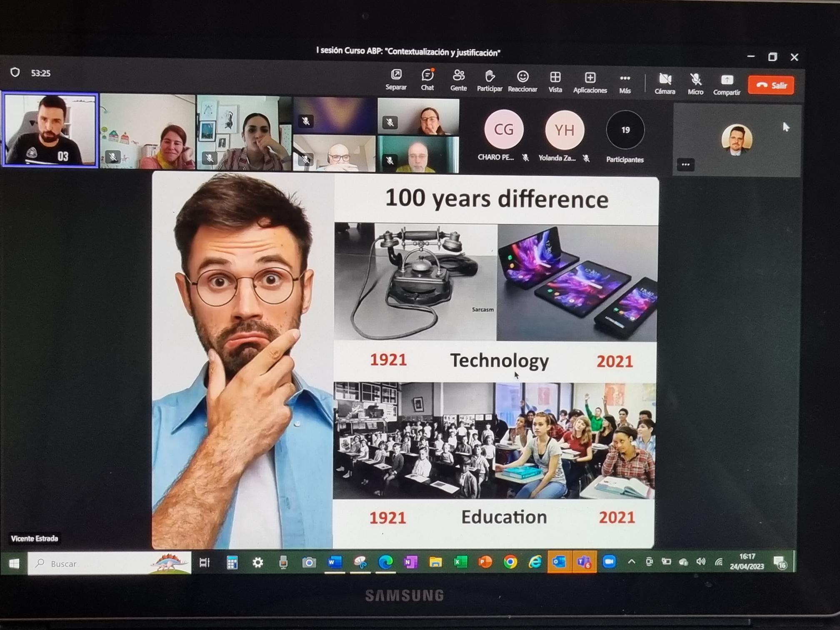Select the YH avatar for Yolanda Za...
840x630 pixels.
pos(565,130)
